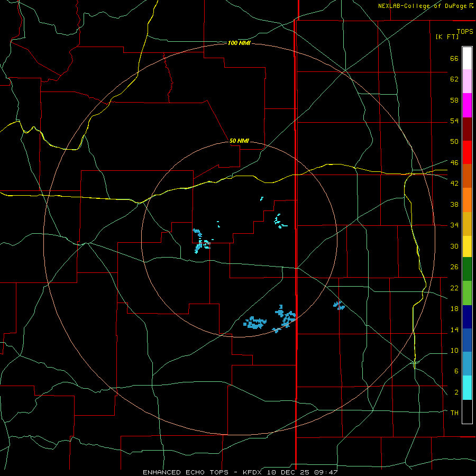Image resolution: width=476 pixels, height=476 pixels.
Task: Click the medium blue 14 K FT legend swatch
Action: click(467, 340)
